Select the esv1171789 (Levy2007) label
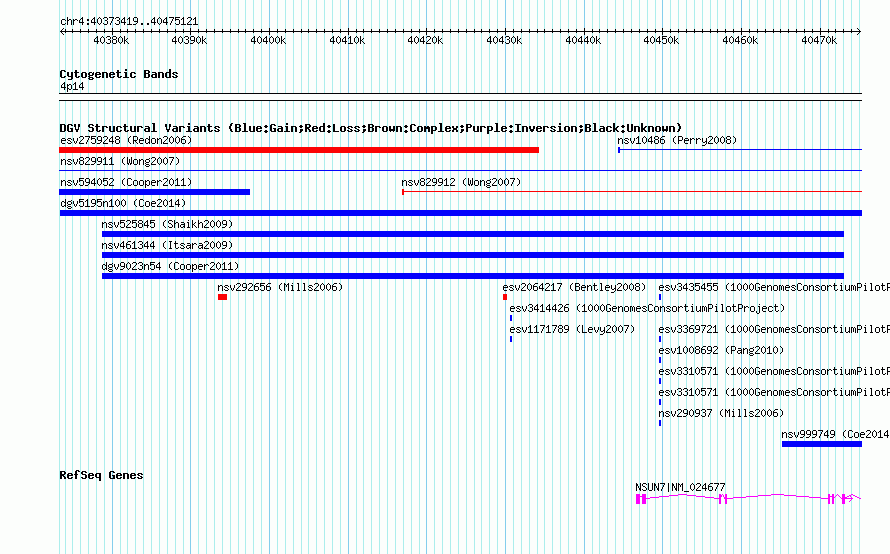 coord(572,329)
